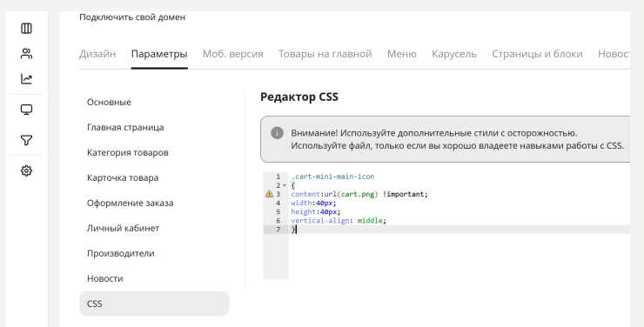Click line number 7 in editor gutter

pyautogui.click(x=278, y=230)
